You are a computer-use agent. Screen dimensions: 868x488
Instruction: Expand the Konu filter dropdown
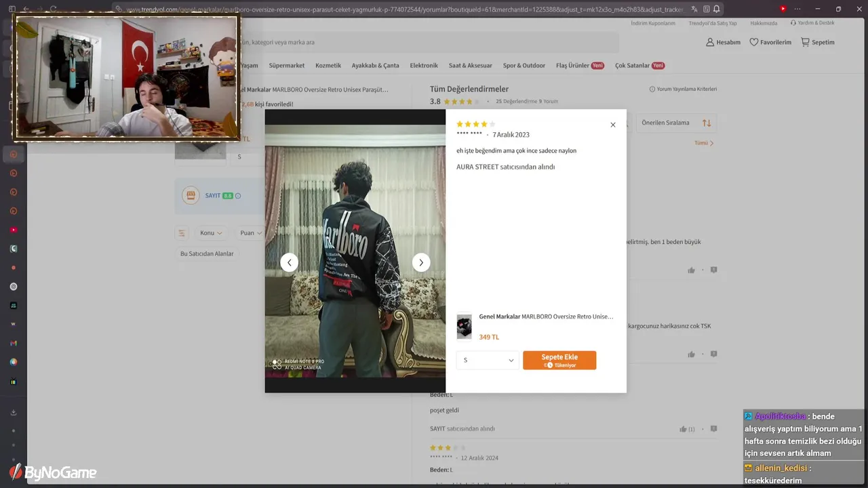(x=211, y=233)
